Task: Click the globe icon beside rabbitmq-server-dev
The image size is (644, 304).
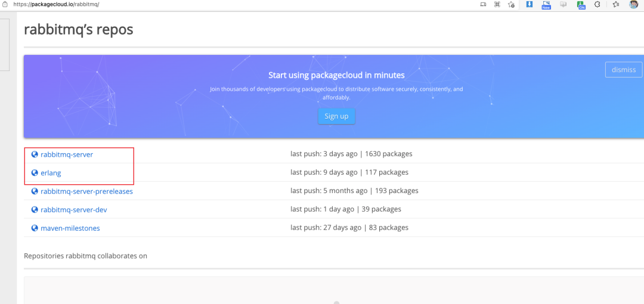Action: point(35,210)
